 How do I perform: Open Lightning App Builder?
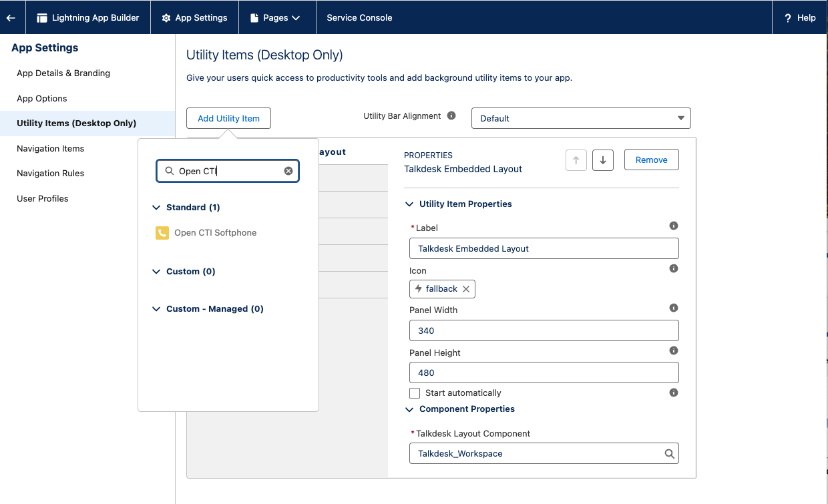[x=88, y=18]
